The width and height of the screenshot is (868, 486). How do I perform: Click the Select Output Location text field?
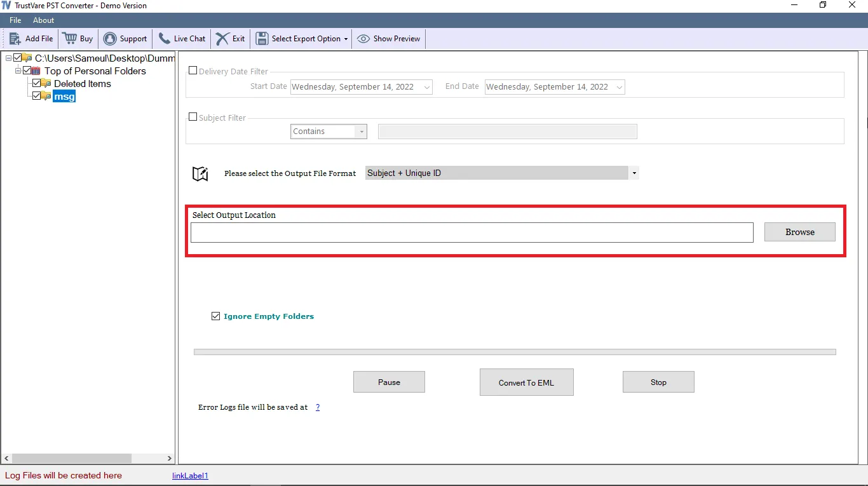tap(472, 232)
